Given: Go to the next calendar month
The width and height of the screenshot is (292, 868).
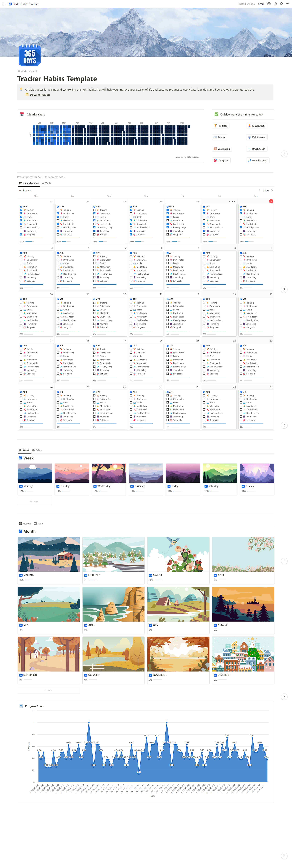Looking at the screenshot, I should (272, 190).
